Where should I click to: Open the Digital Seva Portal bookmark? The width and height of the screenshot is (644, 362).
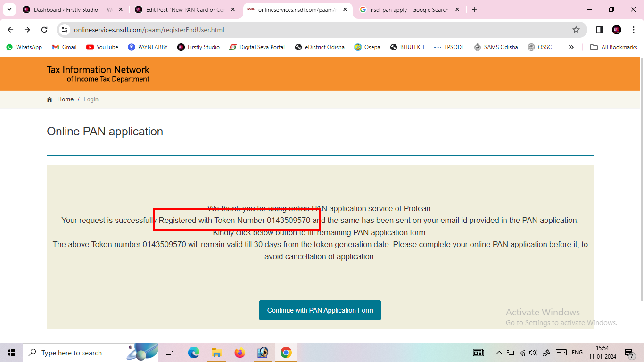click(256, 47)
